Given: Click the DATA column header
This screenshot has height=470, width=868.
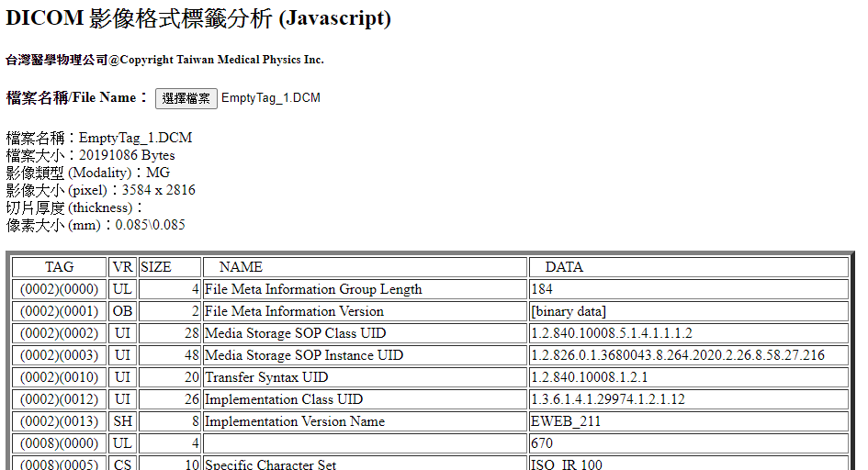Looking at the screenshot, I should click(x=564, y=267).
